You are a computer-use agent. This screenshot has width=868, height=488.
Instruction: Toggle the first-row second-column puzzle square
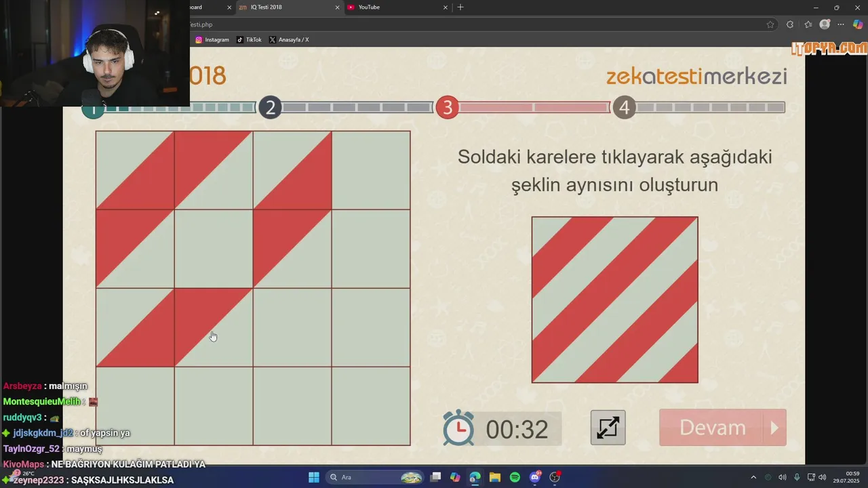coord(214,170)
